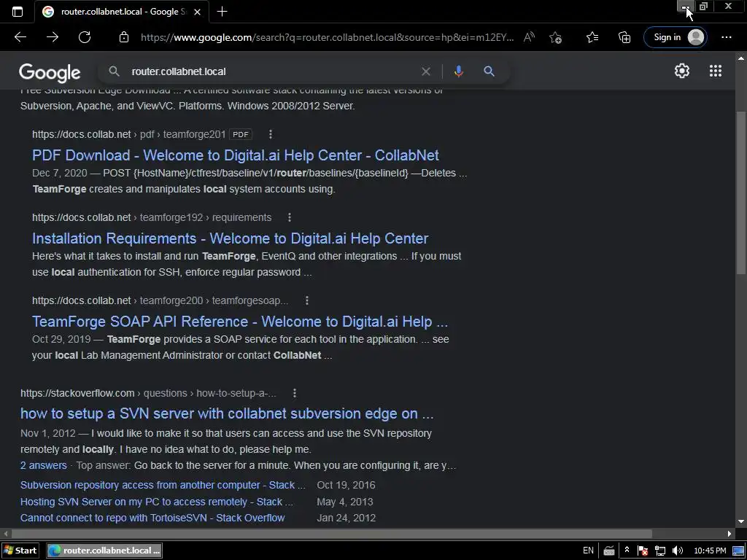
Task: Click the vertical scrollbar thumb
Action: pyautogui.click(x=741, y=192)
